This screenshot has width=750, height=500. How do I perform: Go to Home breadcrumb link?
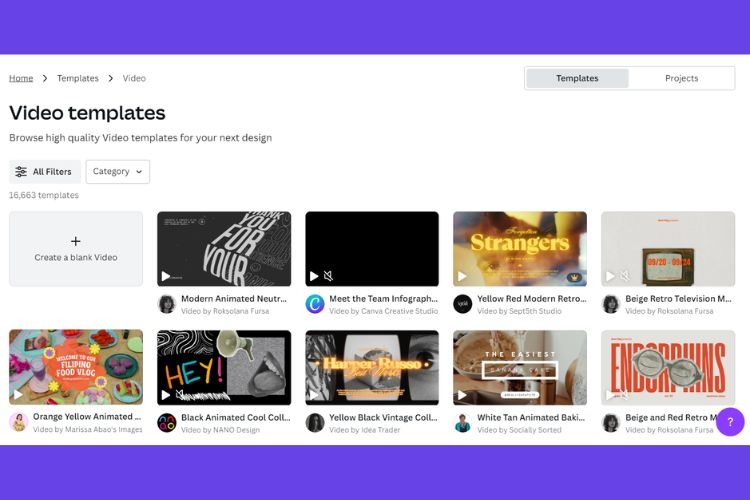pyautogui.click(x=21, y=78)
